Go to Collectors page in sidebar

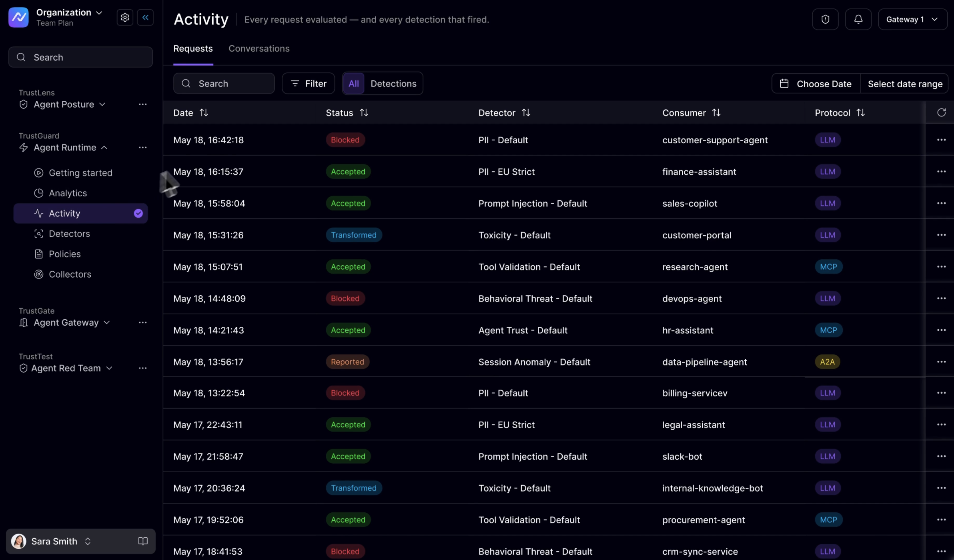coord(80,274)
